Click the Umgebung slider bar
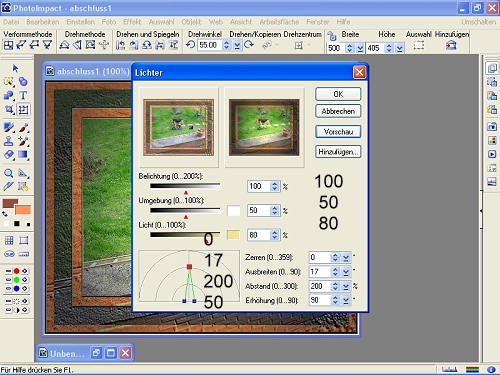 [x=185, y=210]
